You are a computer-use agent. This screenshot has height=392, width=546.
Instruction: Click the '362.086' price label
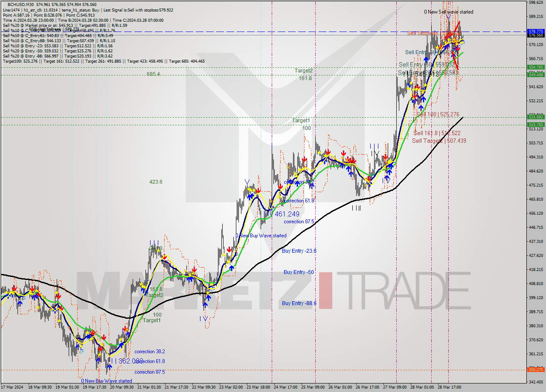[x=131, y=361]
